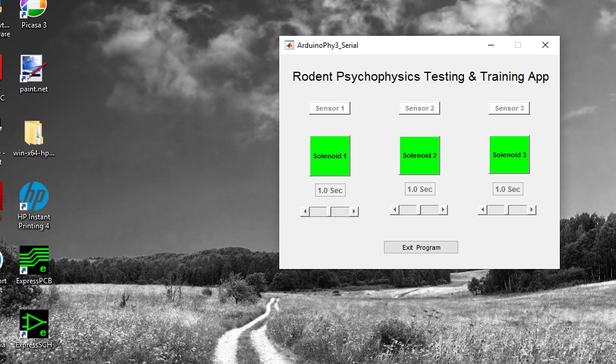This screenshot has width=616, height=364.
Task: Click the 1.0 Sec field under Solenoid 3
Action: coord(507,189)
